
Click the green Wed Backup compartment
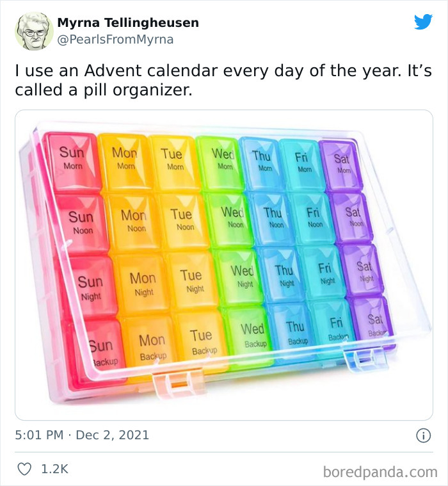click(252, 334)
